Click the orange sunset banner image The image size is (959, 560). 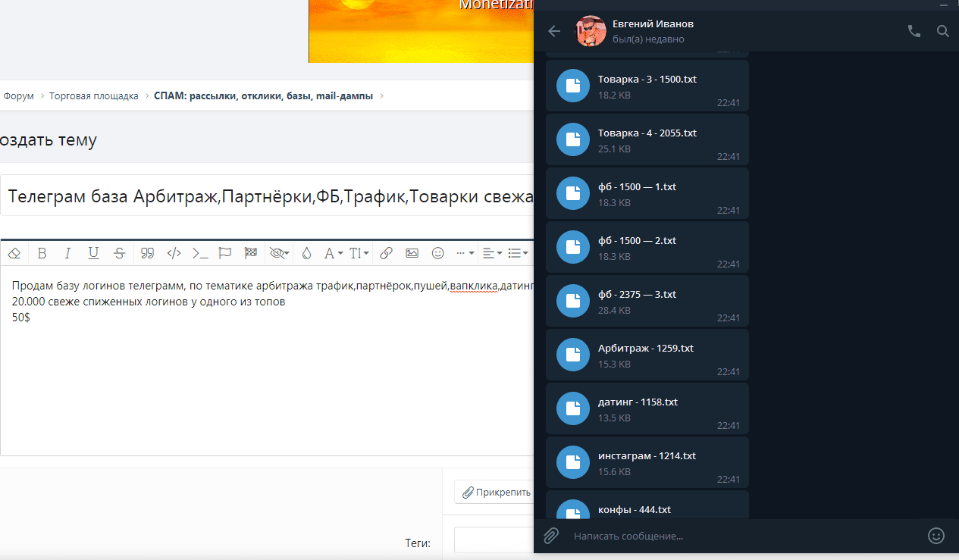[x=422, y=31]
